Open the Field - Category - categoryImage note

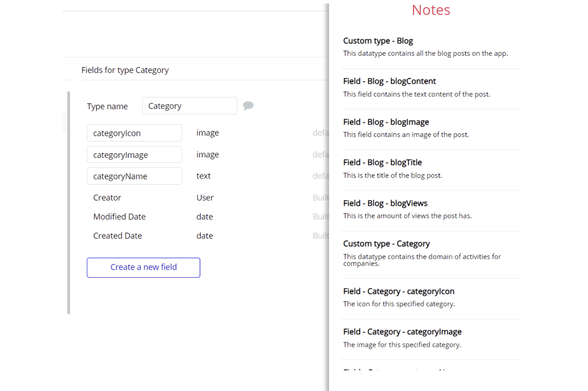402,332
